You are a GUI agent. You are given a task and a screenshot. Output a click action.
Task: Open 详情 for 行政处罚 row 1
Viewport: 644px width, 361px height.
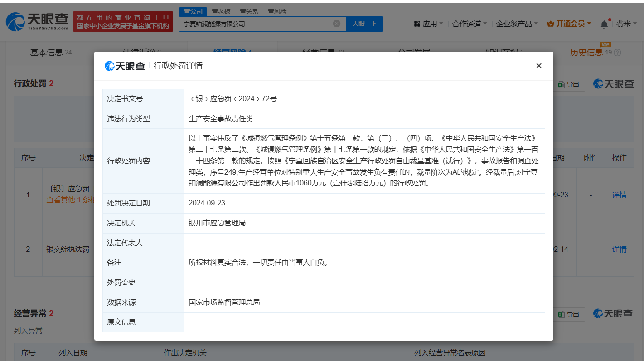click(620, 195)
